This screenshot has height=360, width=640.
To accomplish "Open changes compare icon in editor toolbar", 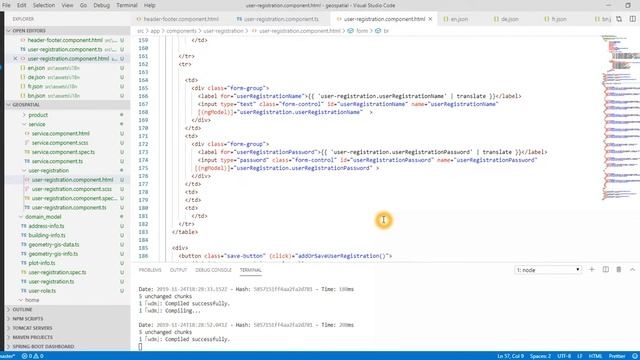I will pos(619,19).
